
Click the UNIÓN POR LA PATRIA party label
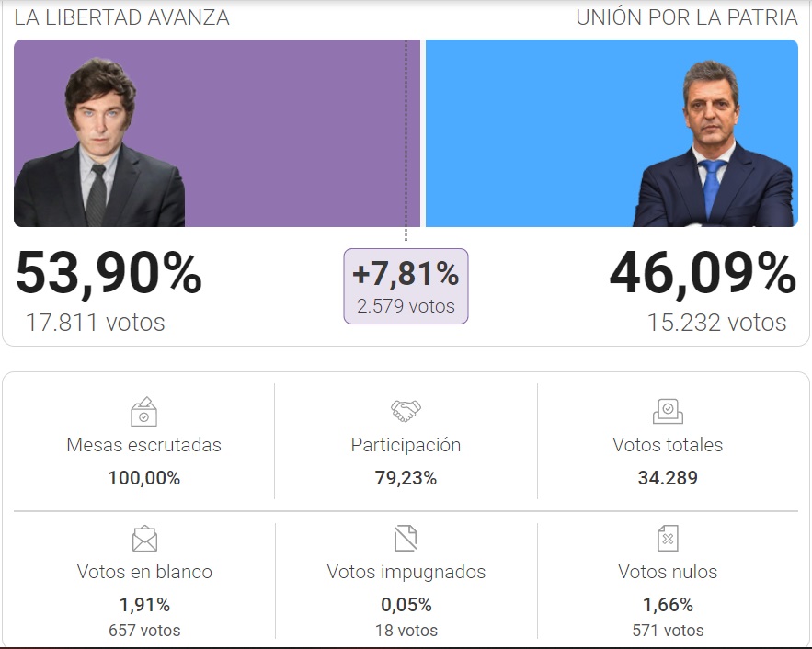pyautogui.click(x=686, y=17)
